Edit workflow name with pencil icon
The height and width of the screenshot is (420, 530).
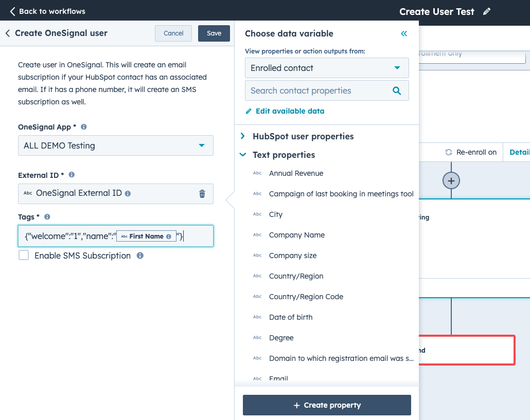487,11
